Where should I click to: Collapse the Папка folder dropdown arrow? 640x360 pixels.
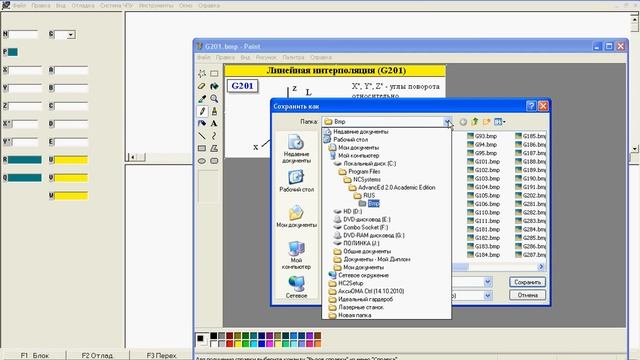448,122
